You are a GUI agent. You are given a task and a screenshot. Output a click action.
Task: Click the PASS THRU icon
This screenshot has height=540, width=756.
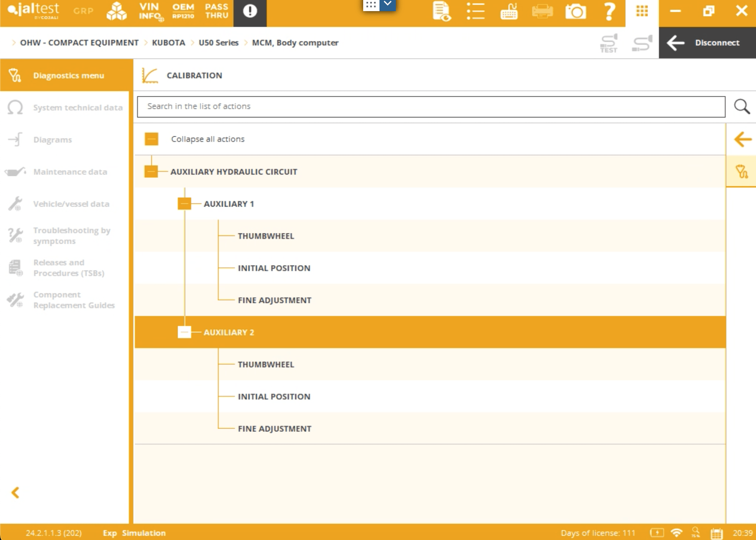point(217,12)
